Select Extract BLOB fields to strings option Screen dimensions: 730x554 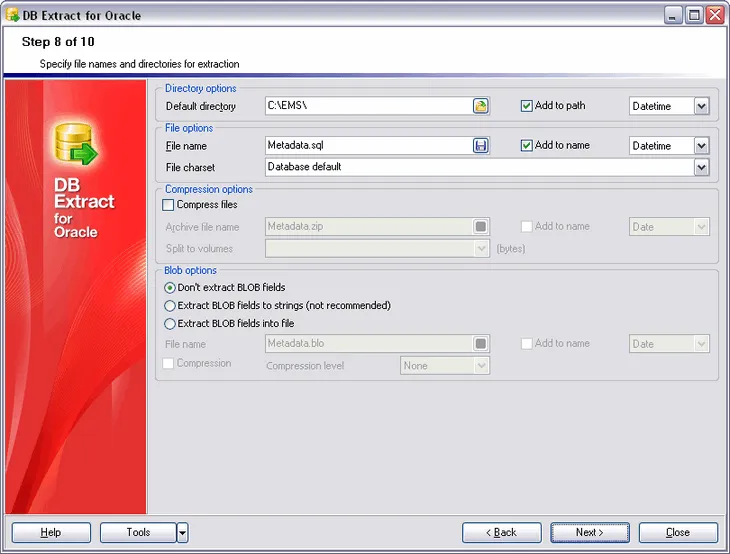(x=170, y=306)
